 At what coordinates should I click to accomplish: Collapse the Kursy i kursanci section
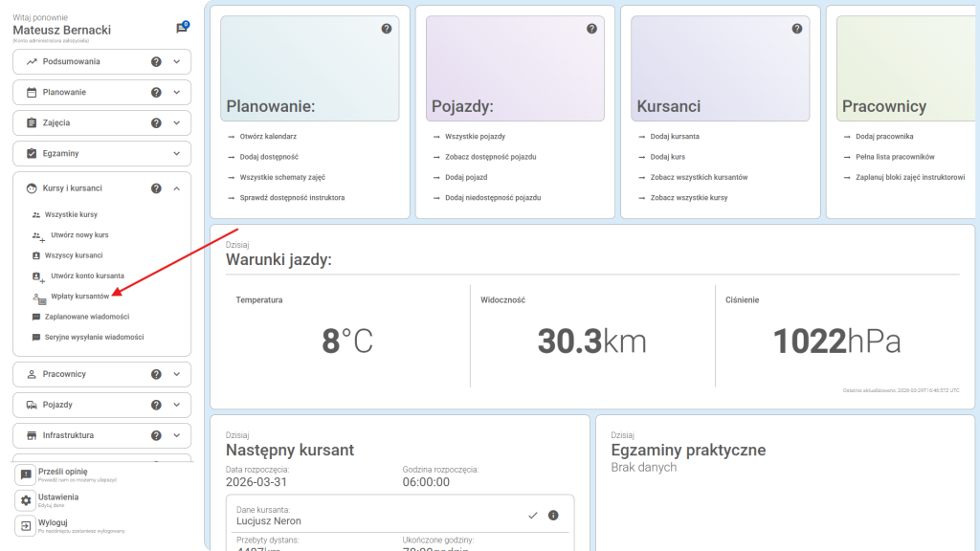tap(176, 188)
